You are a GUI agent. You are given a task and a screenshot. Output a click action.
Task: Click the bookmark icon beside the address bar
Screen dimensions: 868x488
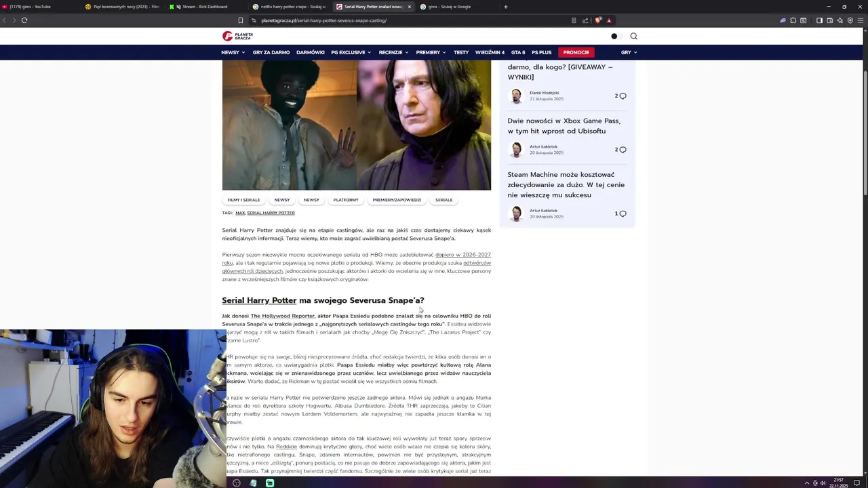click(x=240, y=20)
